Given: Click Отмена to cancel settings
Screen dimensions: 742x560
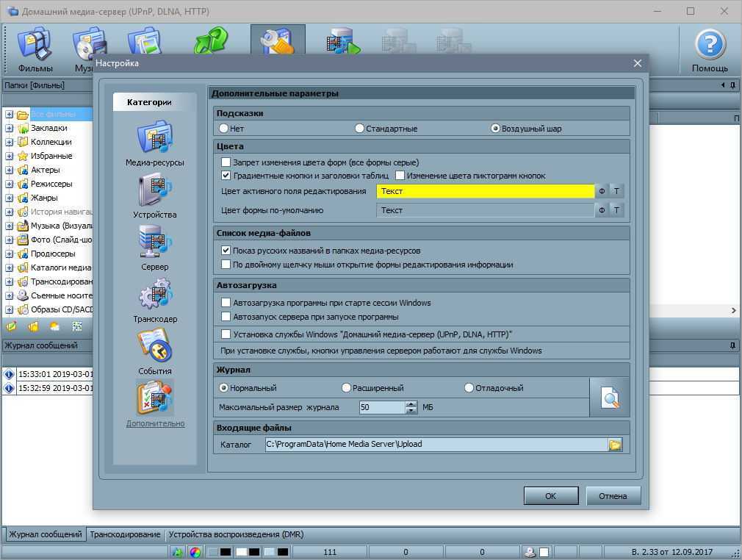Looking at the screenshot, I should [x=613, y=495].
